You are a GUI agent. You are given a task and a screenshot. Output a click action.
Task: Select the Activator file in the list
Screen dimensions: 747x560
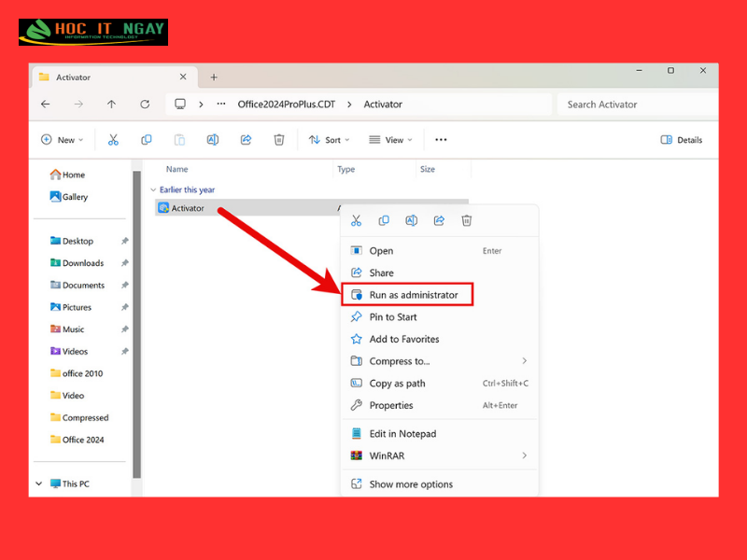247,208
